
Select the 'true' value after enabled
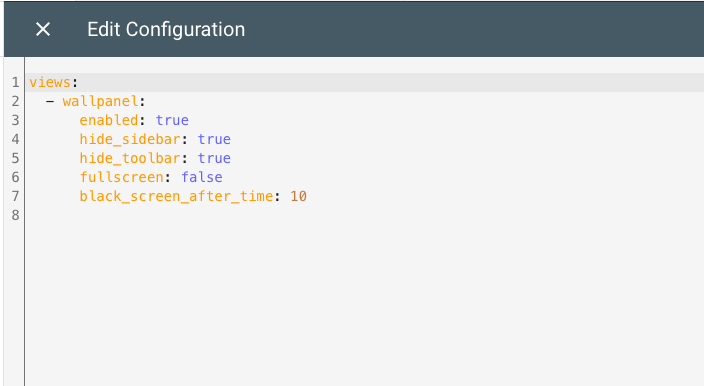point(172,120)
